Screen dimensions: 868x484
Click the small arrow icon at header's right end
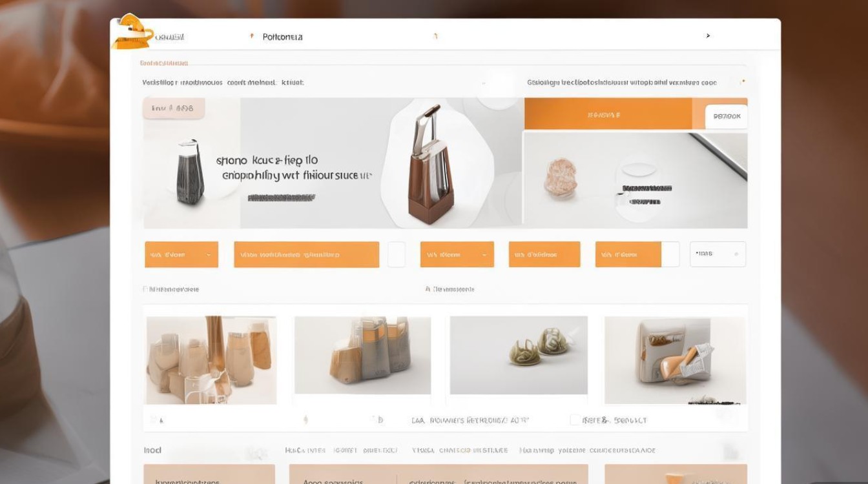coord(708,36)
